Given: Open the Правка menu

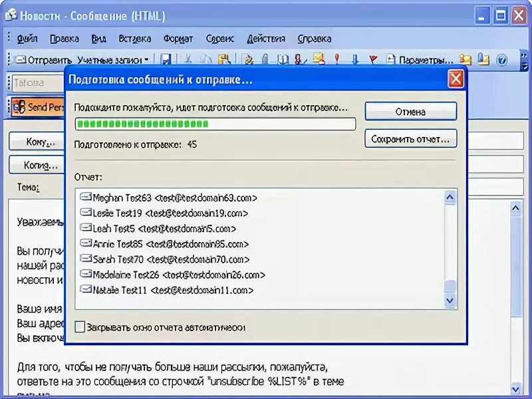Looking at the screenshot, I should coord(64,39).
